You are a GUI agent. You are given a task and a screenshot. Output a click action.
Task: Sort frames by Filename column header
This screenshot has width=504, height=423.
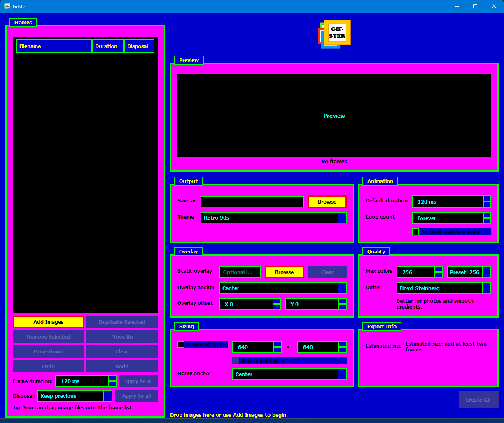54,46
